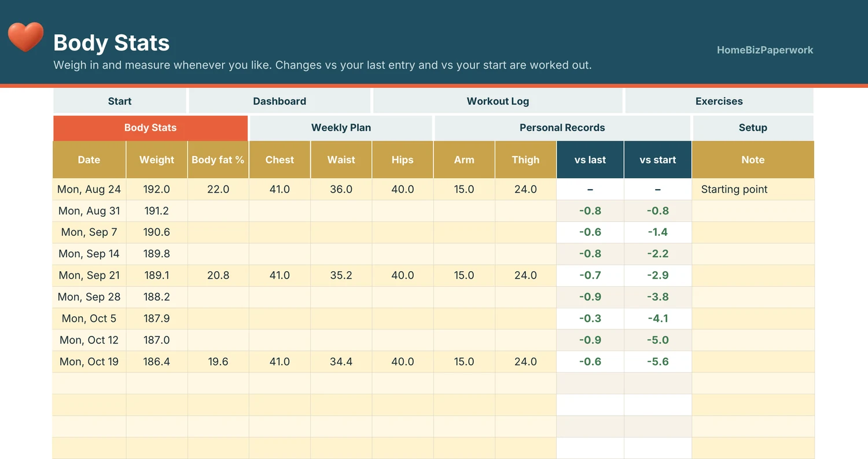Viewport: 868px width, 459px height.
Task: View the Personal Records tab
Action: [562, 128]
